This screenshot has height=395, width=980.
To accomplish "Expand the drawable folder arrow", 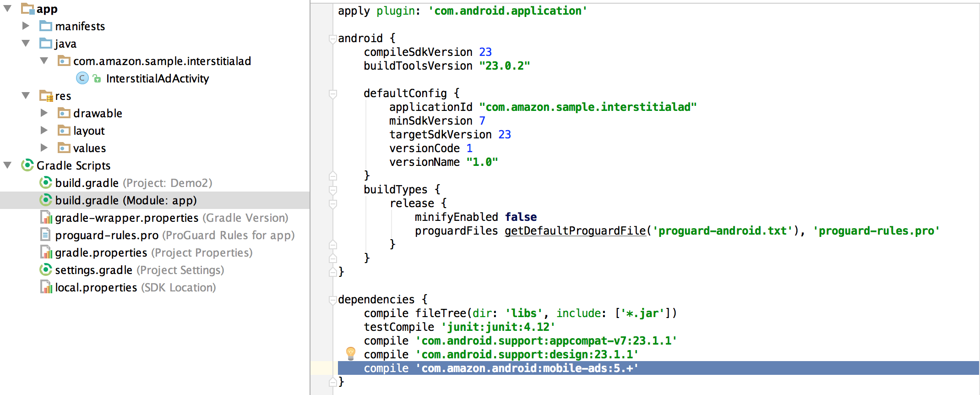I will [44, 113].
